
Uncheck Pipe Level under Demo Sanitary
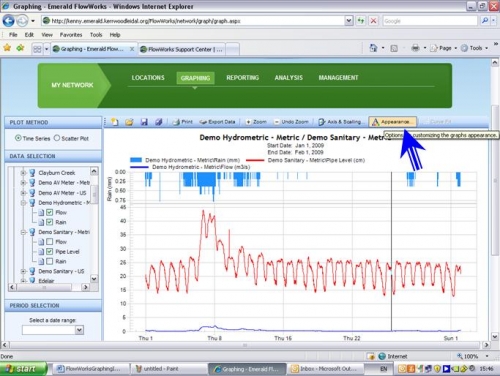(49, 251)
